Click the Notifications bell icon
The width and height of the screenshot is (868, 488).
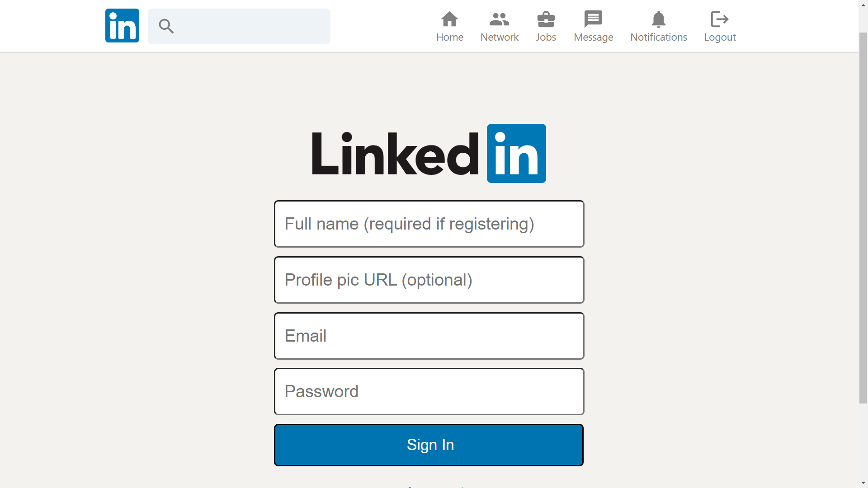[659, 19]
